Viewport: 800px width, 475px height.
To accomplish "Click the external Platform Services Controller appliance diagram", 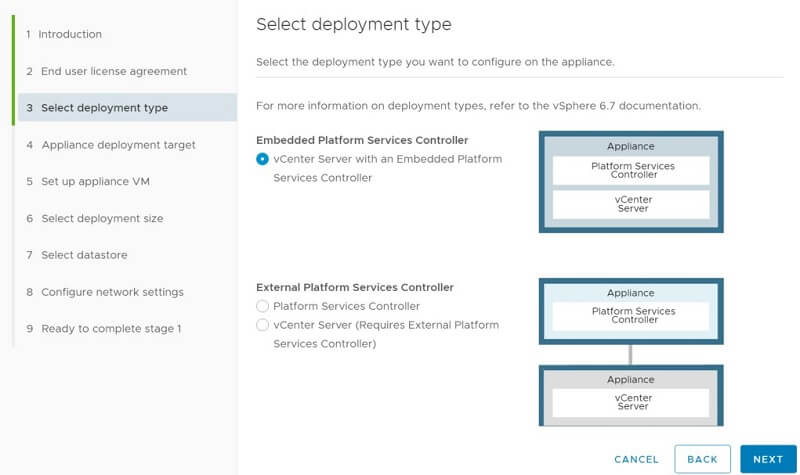I will [x=631, y=311].
